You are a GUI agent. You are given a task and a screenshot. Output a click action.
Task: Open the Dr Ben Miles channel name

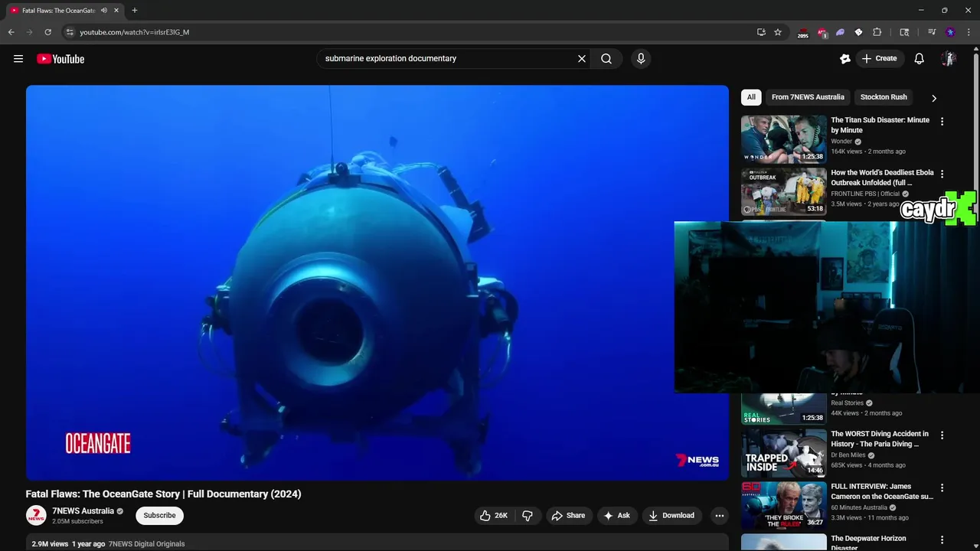click(849, 455)
